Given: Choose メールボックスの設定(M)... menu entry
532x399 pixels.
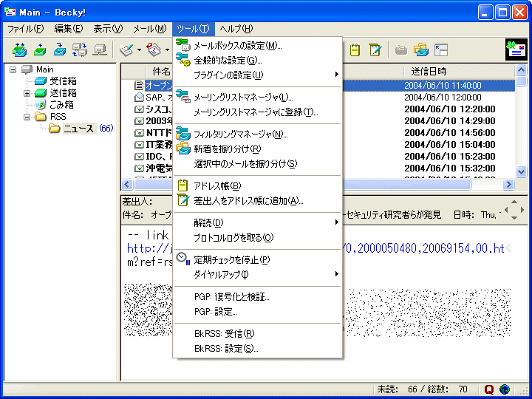Looking at the screenshot, I should (x=258, y=46).
